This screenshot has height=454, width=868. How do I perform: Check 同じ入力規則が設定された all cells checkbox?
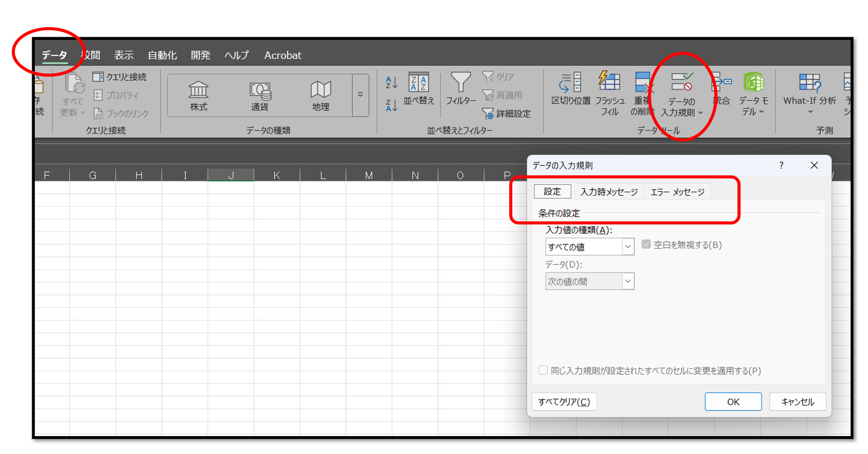(x=543, y=370)
